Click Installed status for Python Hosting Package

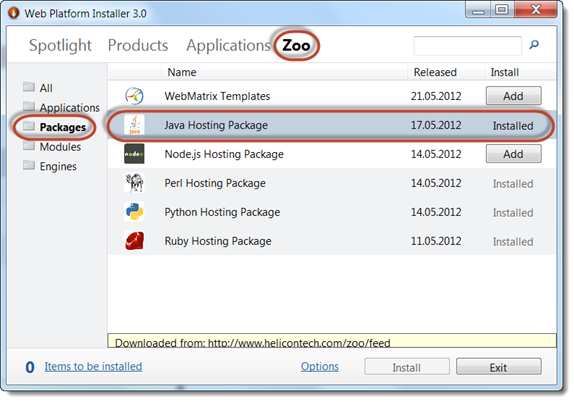point(513,213)
